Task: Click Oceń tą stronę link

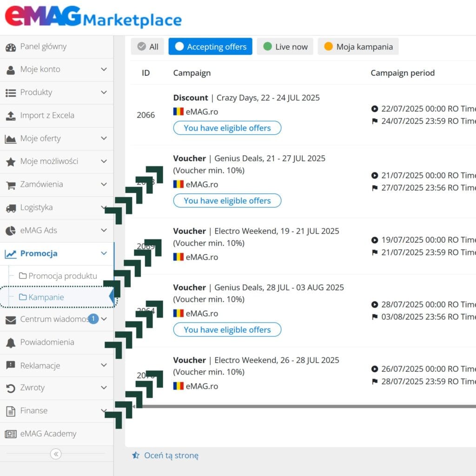Action: (171, 456)
